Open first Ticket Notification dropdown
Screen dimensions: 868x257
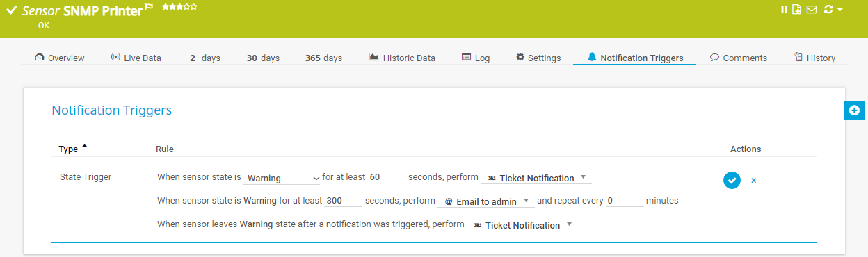click(536, 178)
